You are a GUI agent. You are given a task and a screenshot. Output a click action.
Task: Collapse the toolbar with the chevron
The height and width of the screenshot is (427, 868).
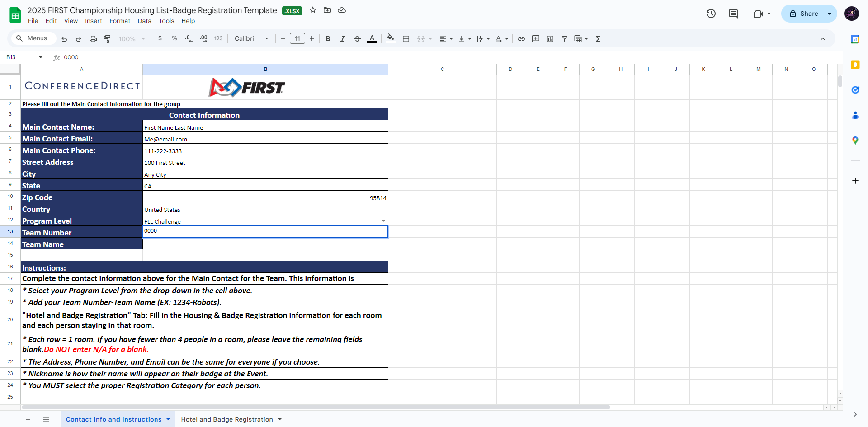[x=823, y=39]
